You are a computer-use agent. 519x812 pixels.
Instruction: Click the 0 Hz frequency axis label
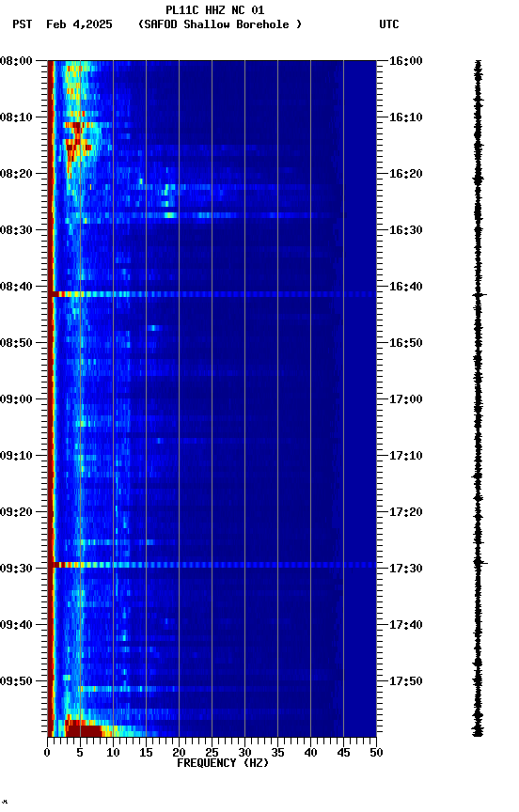coord(47,753)
